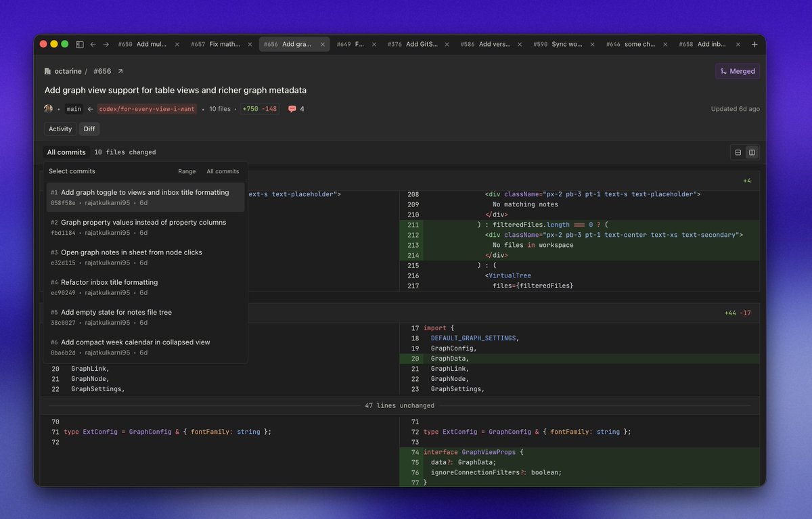Select commit #6 Add compact week calendar
The image size is (812, 519).
pos(145,346)
